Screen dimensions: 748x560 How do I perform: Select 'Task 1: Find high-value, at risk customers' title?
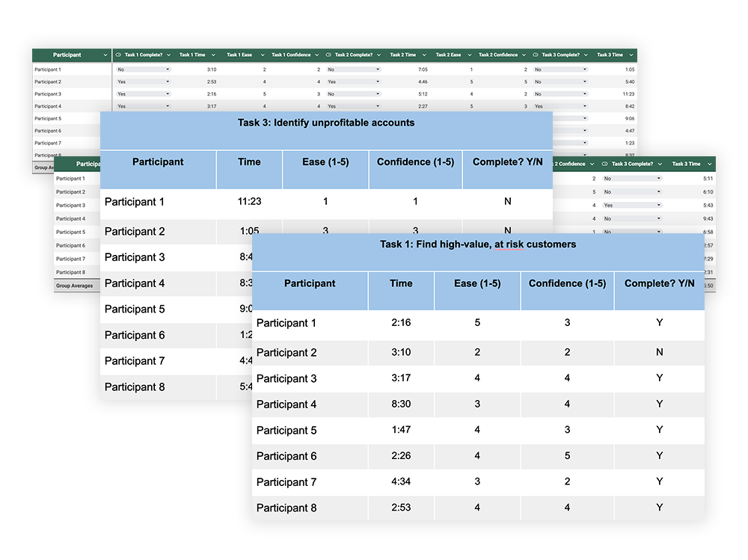[x=478, y=244]
